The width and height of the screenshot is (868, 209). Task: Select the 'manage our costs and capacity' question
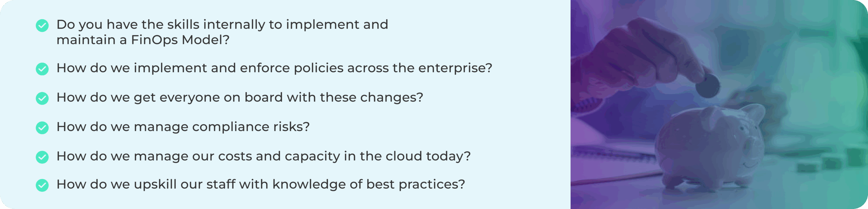coord(263,156)
